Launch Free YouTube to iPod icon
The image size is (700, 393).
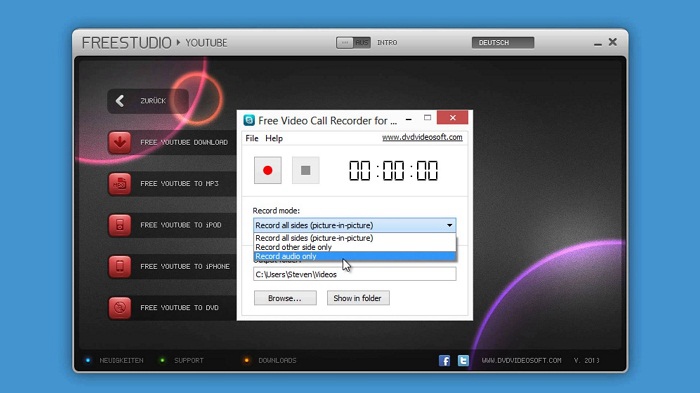click(x=120, y=225)
